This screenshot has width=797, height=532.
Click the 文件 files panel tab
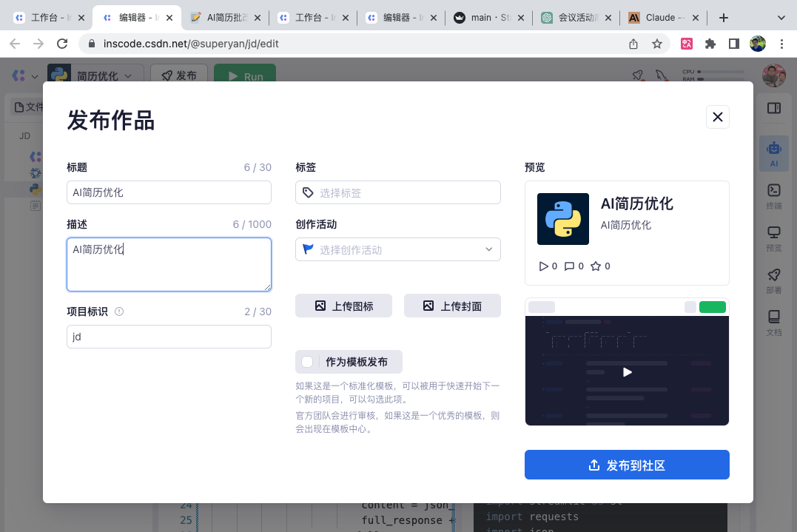click(28, 107)
